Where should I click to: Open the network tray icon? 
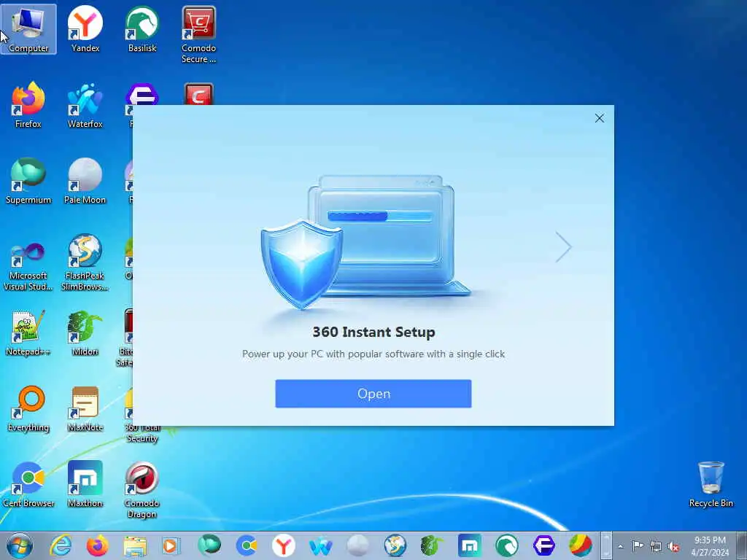click(x=656, y=546)
